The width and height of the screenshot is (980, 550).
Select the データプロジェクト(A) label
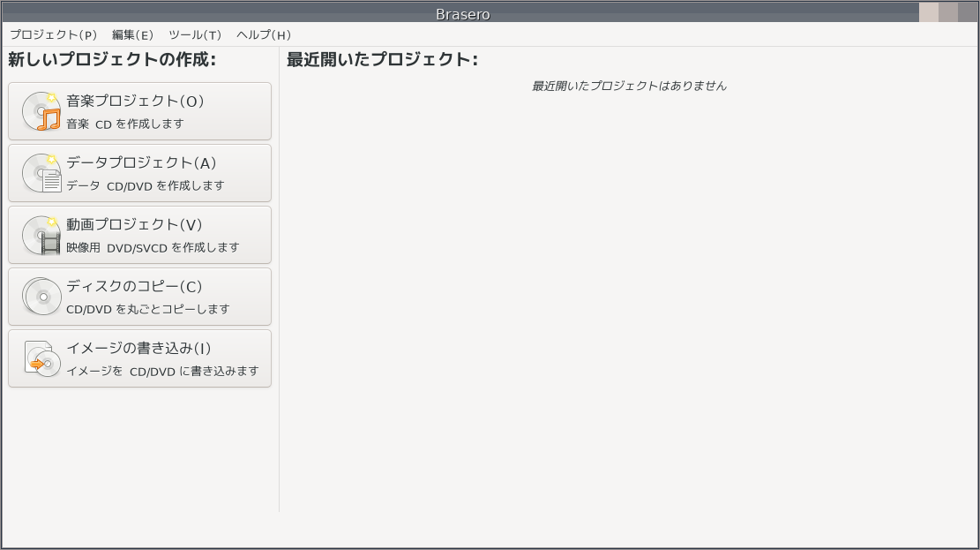(141, 162)
